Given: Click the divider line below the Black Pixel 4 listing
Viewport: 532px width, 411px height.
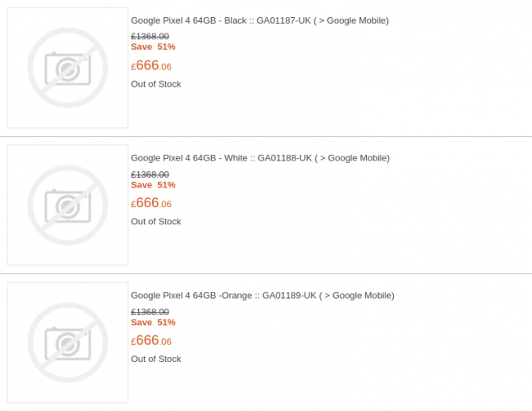Looking at the screenshot, I should tap(266, 137).
